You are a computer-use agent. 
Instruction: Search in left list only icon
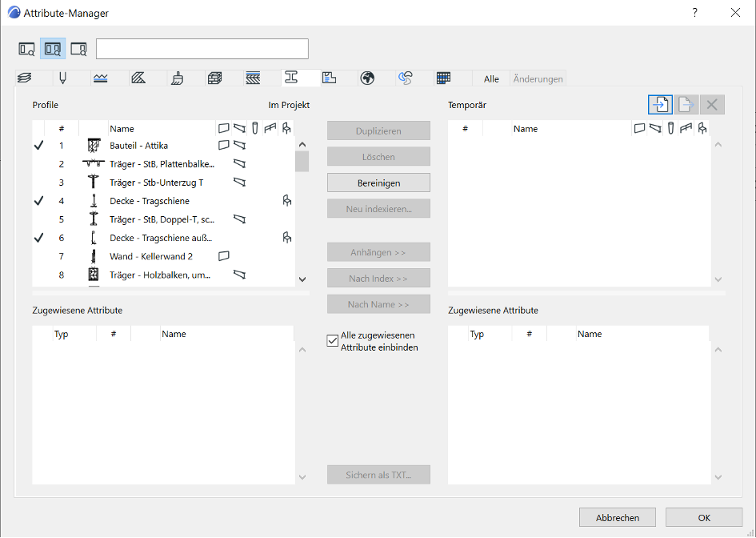(x=26, y=49)
